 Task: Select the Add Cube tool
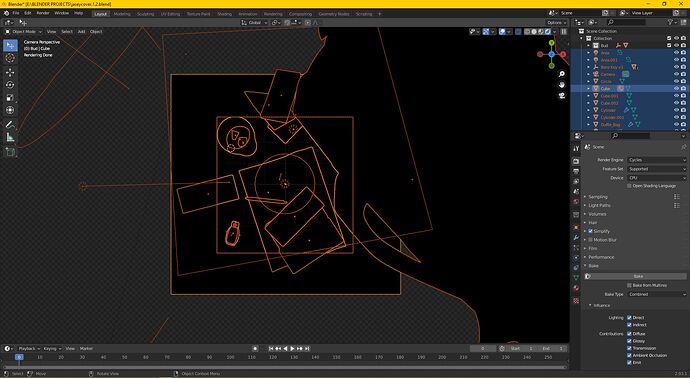pos(11,152)
